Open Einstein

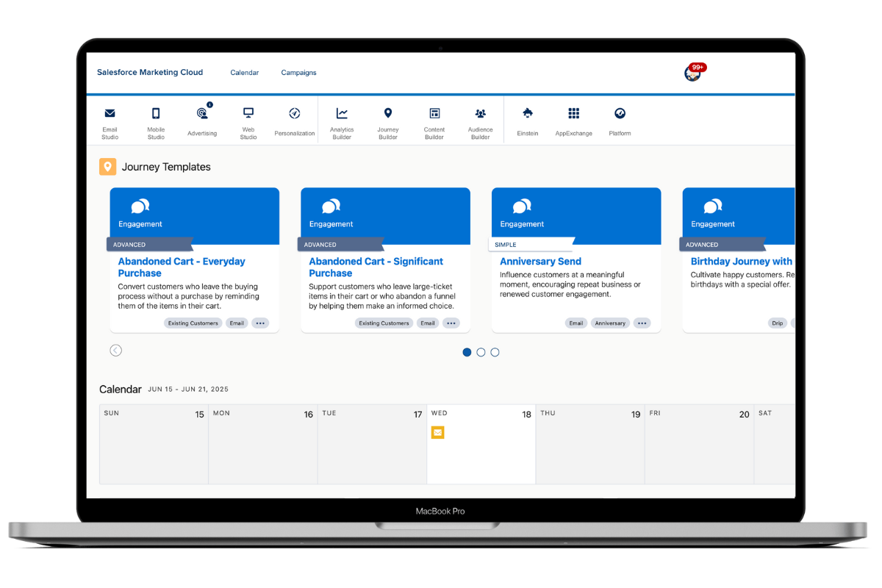click(x=528, y=121)
